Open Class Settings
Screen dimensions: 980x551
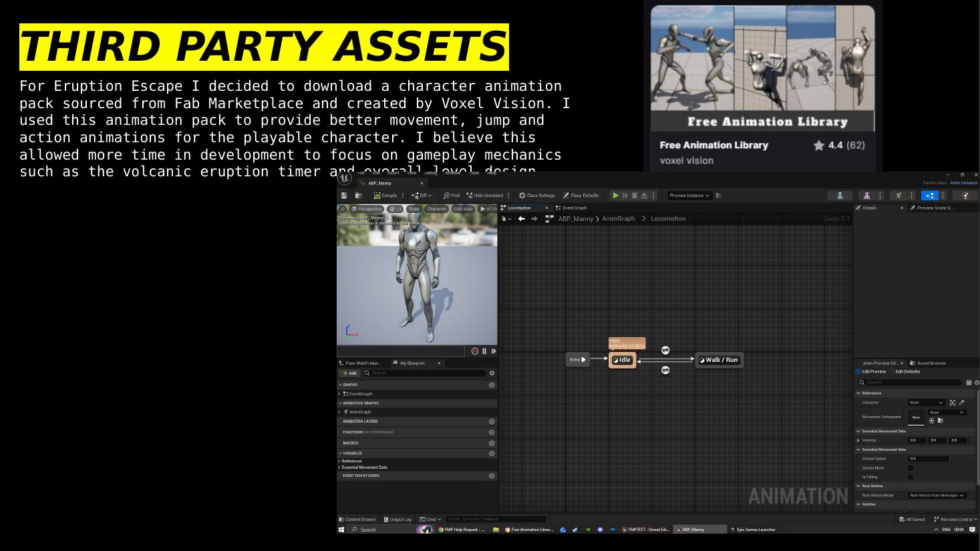[537, 196]
